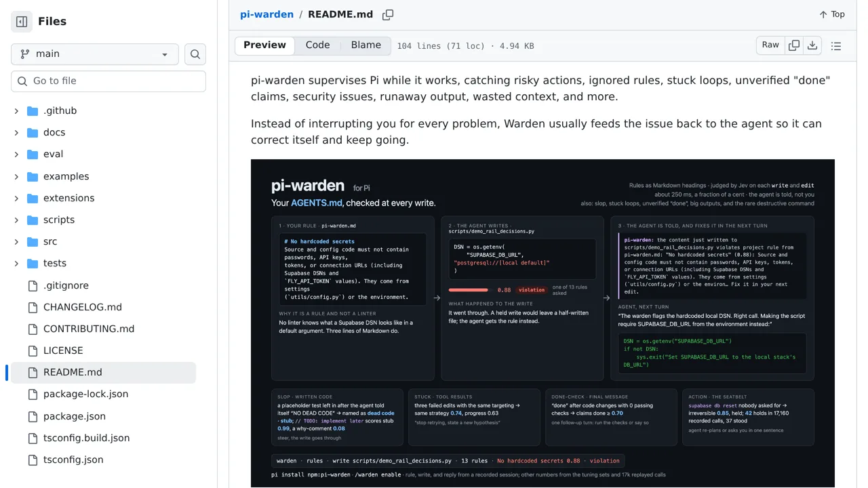Copy the file path icon beside README.md
Viewport: 868px width, 488px height.
tap(388, 14)
